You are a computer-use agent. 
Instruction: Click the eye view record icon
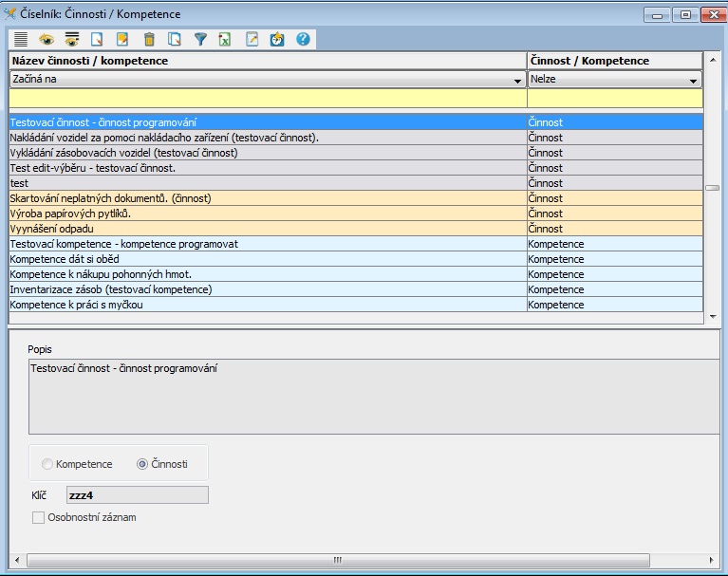coord(46,39)
